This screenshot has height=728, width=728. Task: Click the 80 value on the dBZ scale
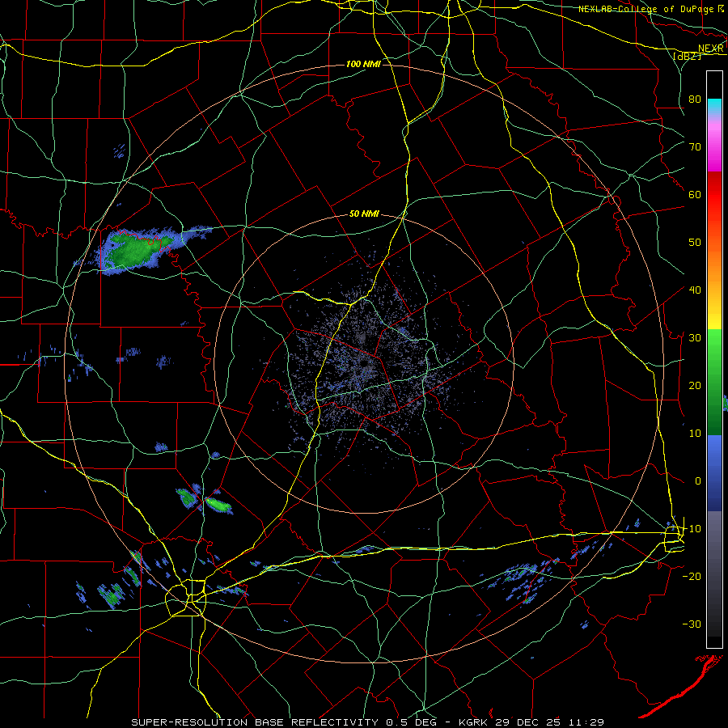pyautogui.click(x=695, y=99)
